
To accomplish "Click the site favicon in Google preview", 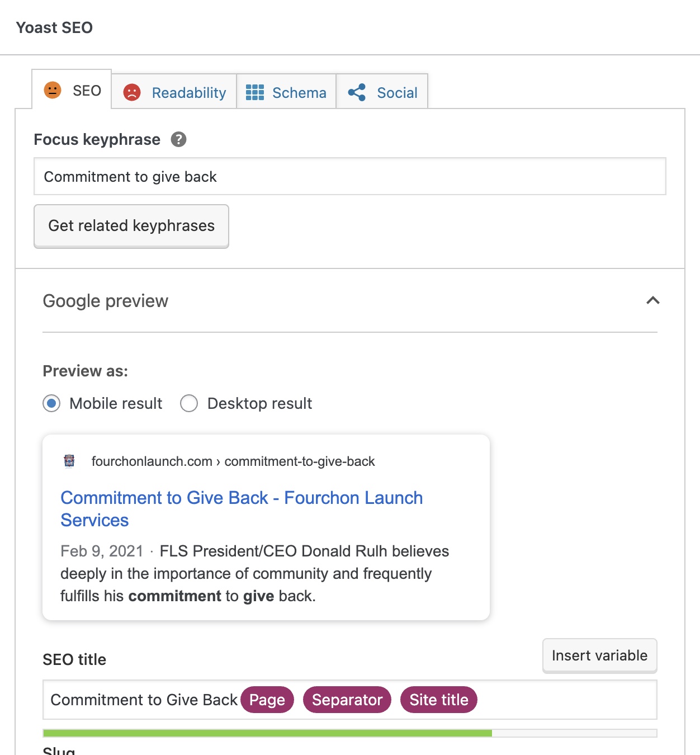I will (x=69, y=461).
